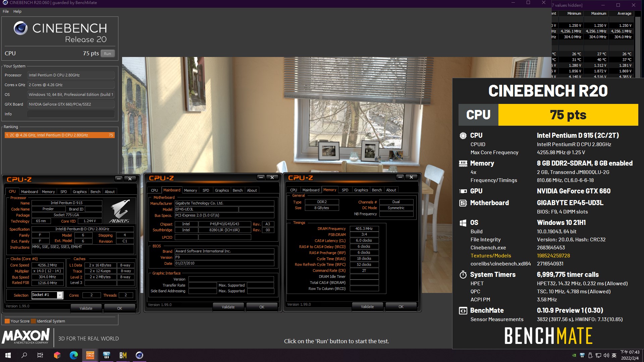Open SPD tab in third CPU-Z window
644x362 pixels.
point(345,190)
